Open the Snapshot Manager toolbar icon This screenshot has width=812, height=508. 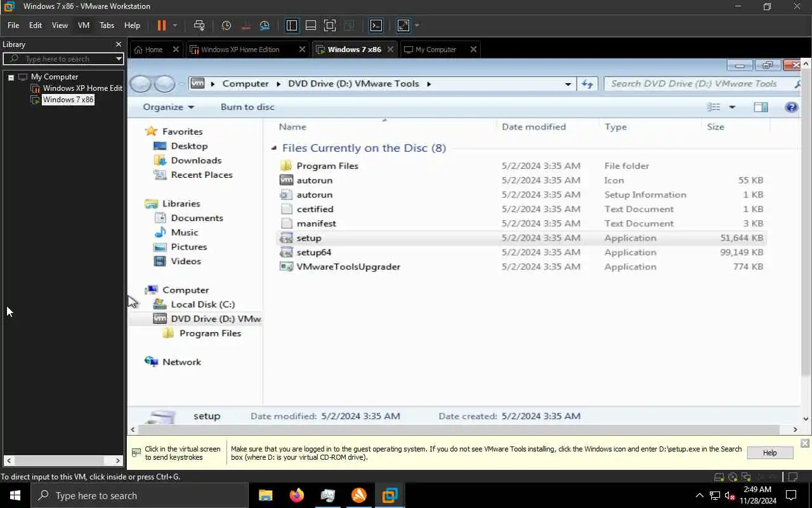point(265,25)
